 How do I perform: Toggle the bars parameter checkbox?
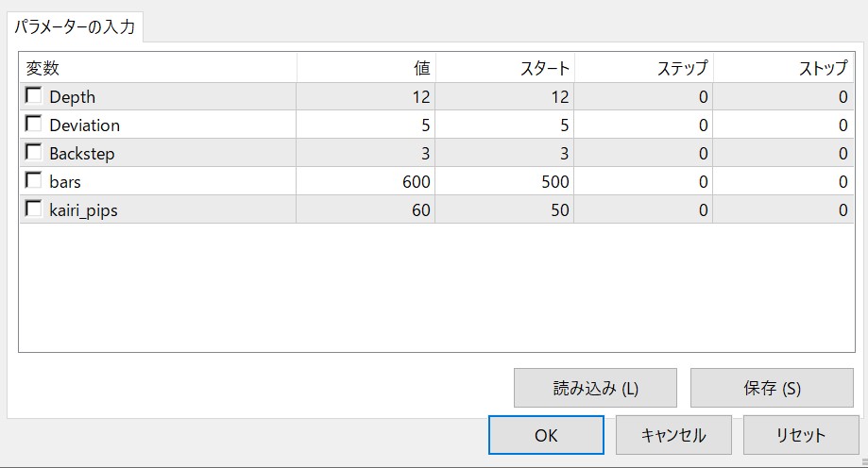point(34,180)
